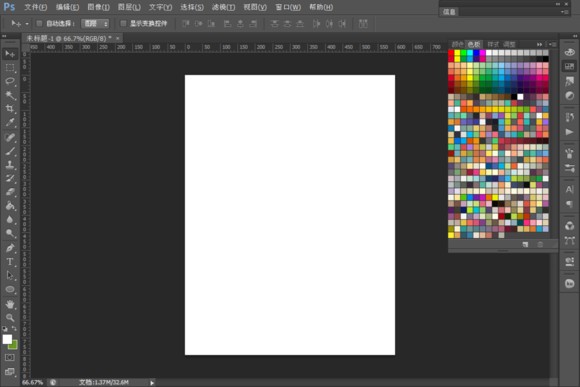This screenshot has height=387, width=580.
Task: Swap foreground and background colors
Action: coord(14,329)
